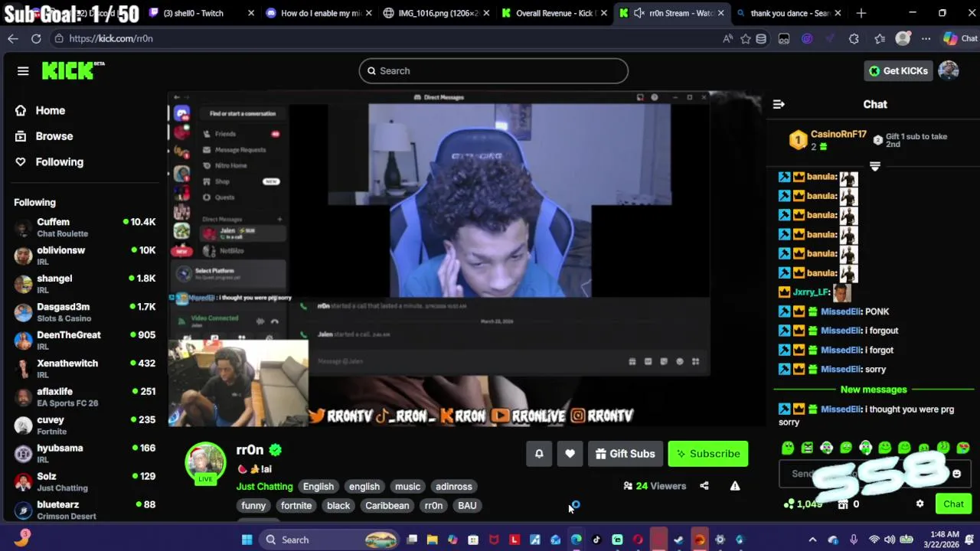Open oblivionsw channel in Following list
The image size is (980, 551).
85,256
